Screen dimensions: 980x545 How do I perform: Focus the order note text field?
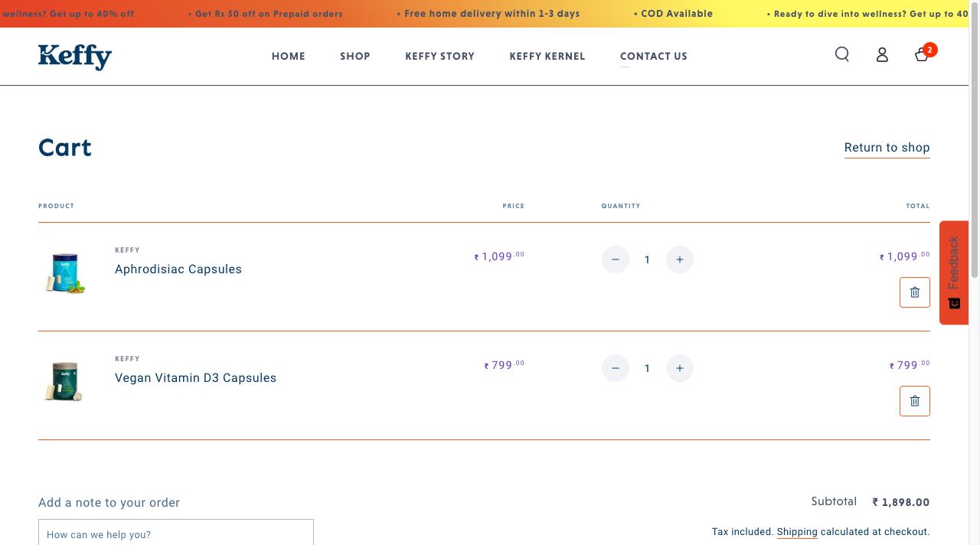[x=176, y=533]
